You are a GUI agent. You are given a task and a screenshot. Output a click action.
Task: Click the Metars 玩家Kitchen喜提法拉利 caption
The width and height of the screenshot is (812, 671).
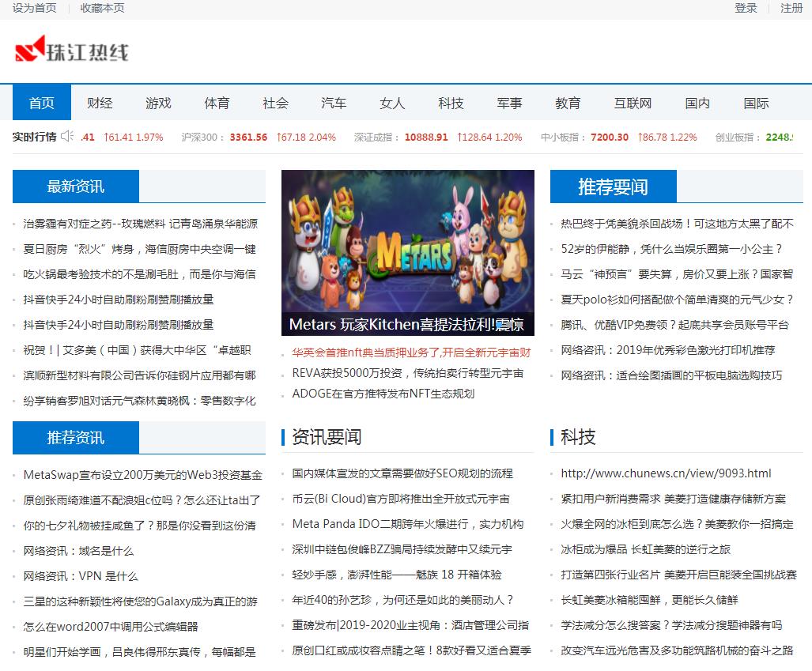[x=406, y=324]
